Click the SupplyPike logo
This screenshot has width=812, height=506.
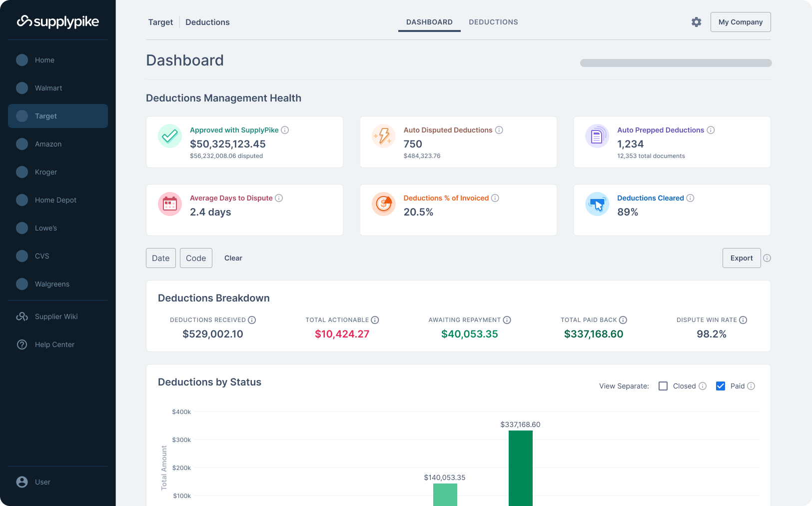(x=58, y=21)
